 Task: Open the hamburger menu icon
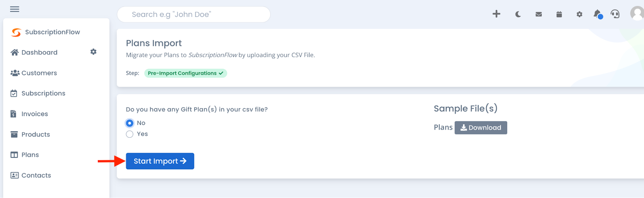(x=14, y=9)
